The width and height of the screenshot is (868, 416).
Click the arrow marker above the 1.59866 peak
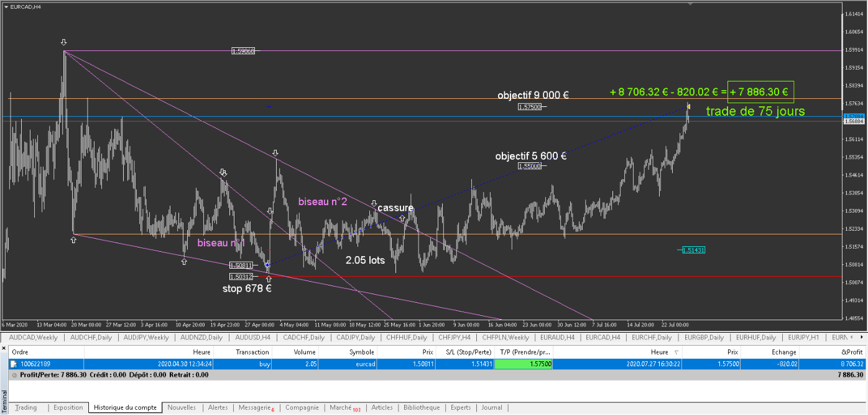[x=63, y=42]
